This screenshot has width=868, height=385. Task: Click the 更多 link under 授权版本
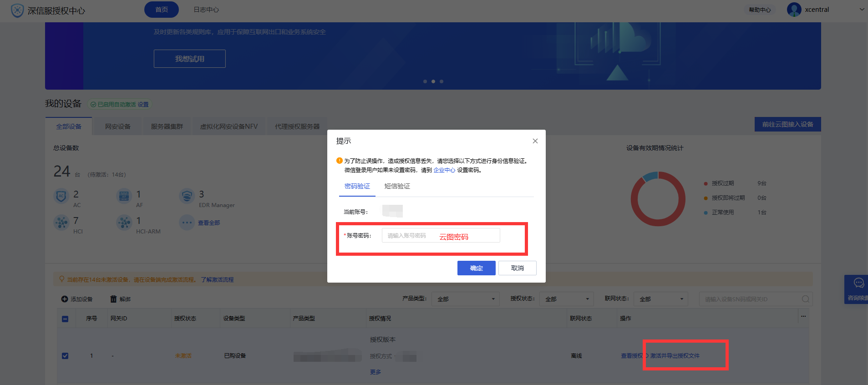tap(376, 372)
